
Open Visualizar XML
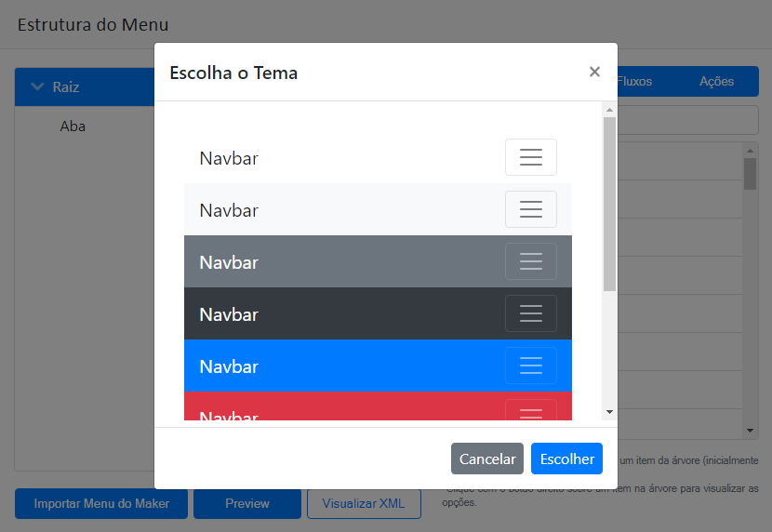tap(364, 503)
